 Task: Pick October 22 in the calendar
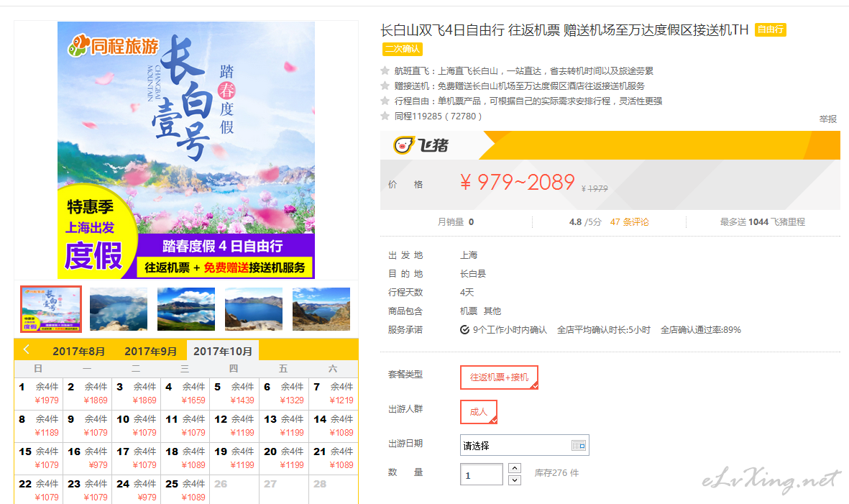[38, 490]
